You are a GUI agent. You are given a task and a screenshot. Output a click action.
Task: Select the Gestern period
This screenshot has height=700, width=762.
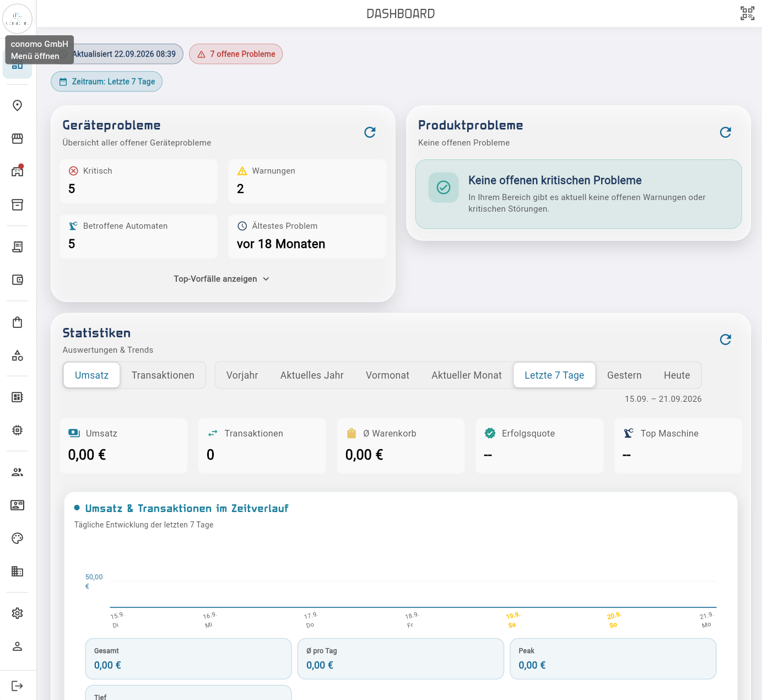624,375
